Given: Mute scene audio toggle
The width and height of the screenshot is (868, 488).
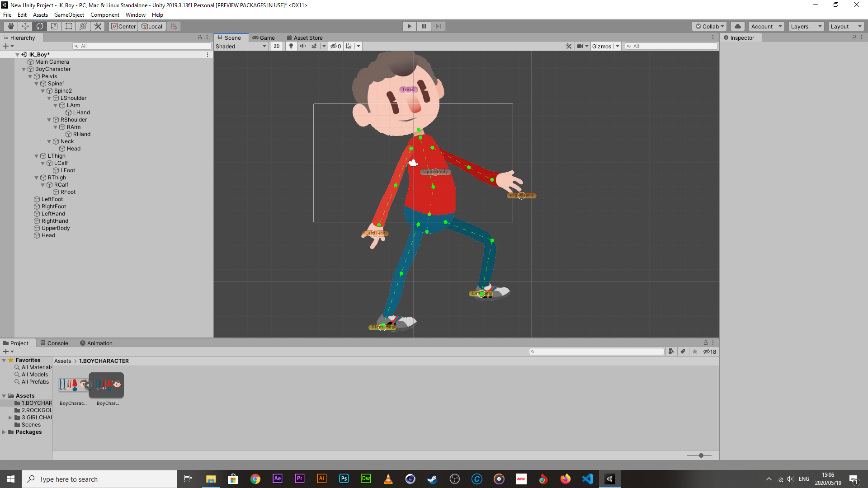Looking at the screenshot, I should tap(302, 46).
